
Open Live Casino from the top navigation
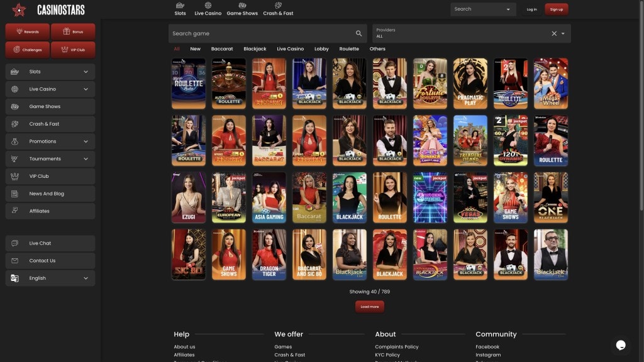pos(208,9)
